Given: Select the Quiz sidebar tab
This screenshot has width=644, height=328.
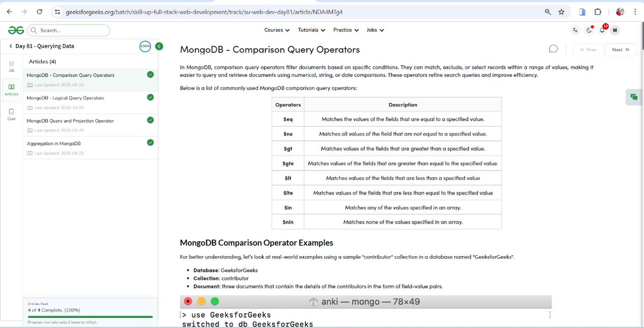Looking at the screenshot, I should 11,114.
